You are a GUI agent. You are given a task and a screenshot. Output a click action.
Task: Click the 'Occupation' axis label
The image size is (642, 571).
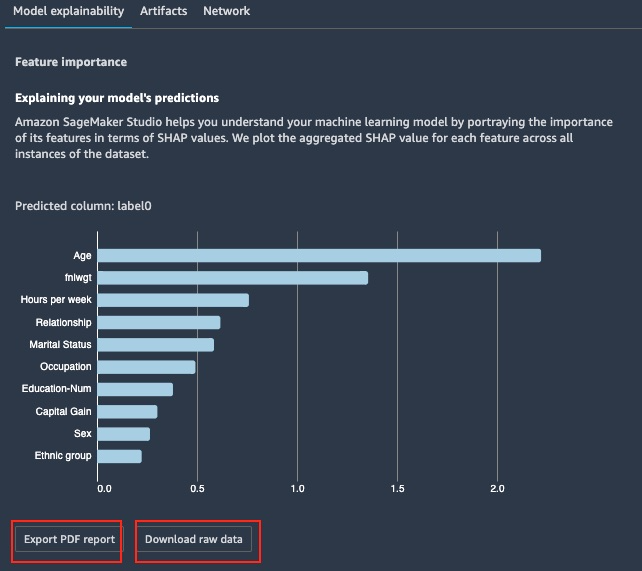[x=66, y=366]
